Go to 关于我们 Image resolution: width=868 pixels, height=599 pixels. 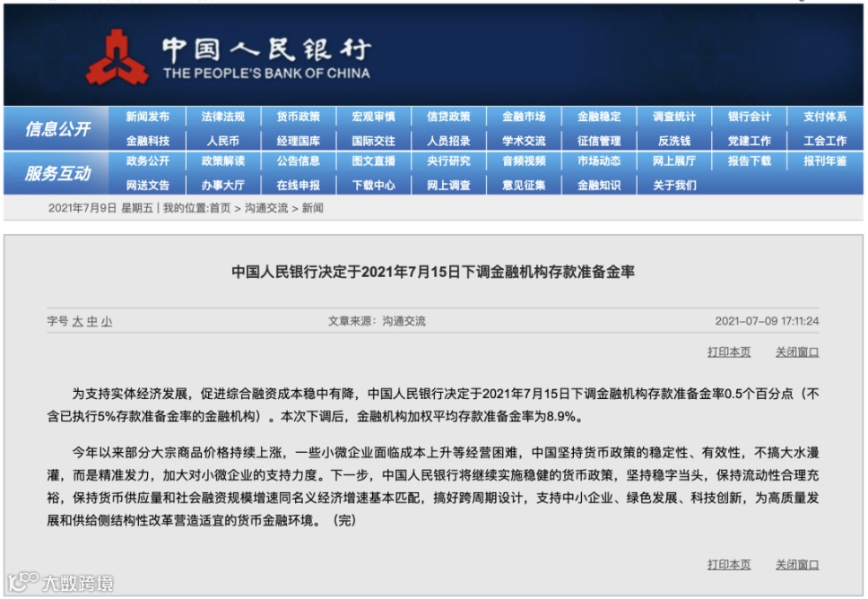674,185
